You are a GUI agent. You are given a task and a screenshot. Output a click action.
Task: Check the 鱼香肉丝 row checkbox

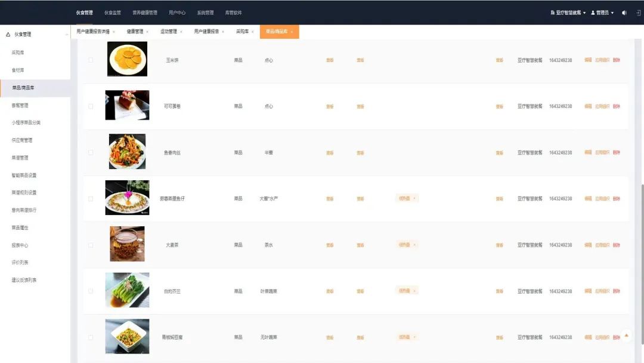[x=91, y=152]
